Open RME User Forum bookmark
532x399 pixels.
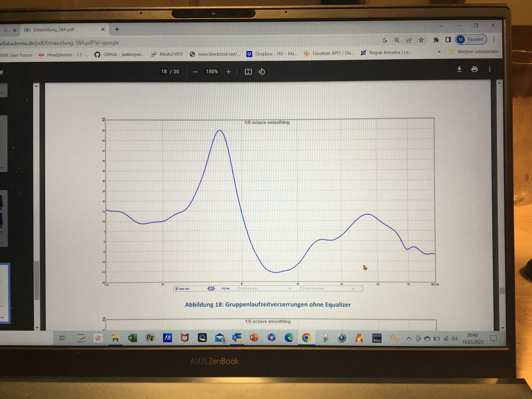(16, 55)
